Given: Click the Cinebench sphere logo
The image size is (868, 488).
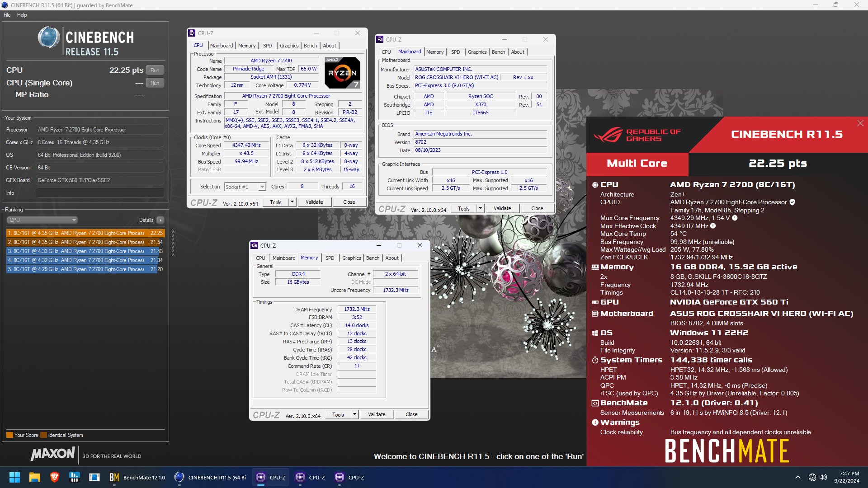Looking at the screenshot, I should [x=48, y=38].
